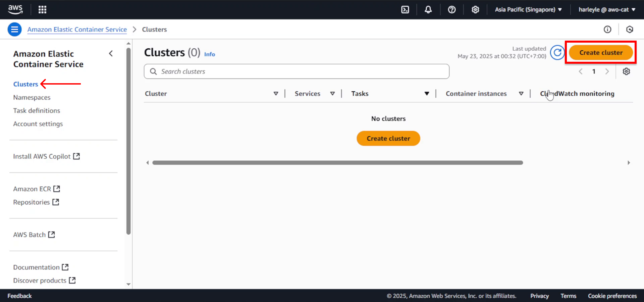Click external link icon beside Amazon ECR
Viewport: 644px width, 302px height.
coord(57,189)
